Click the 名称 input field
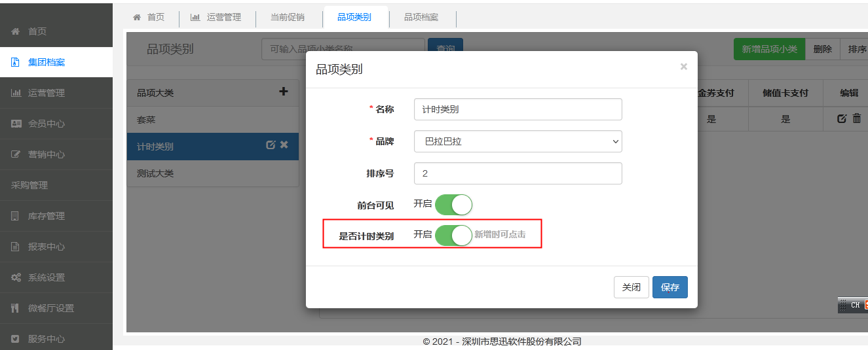The height and width of the screenshot is (350, 868). tap(518, 109)
